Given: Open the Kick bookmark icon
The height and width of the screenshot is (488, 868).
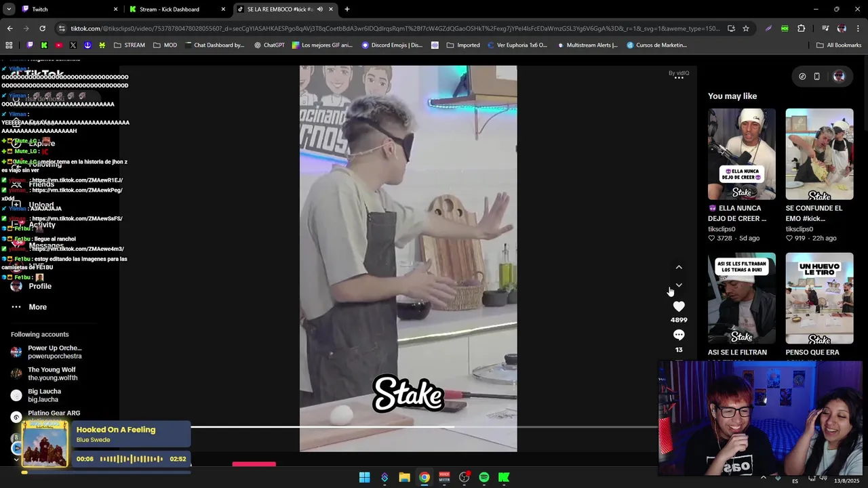Looking at the screenshot, I should [x=44, y=45].
